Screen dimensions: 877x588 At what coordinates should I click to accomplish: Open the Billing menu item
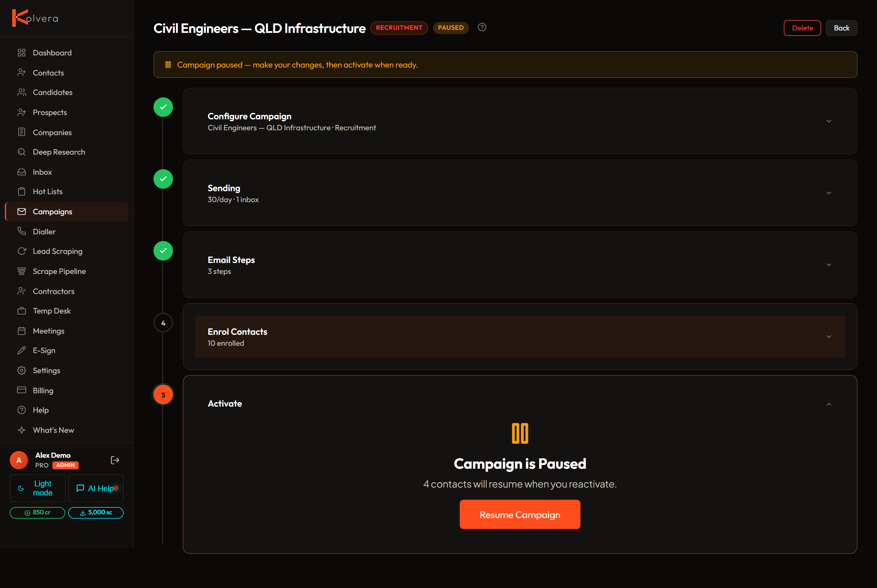tap(67, 390)
